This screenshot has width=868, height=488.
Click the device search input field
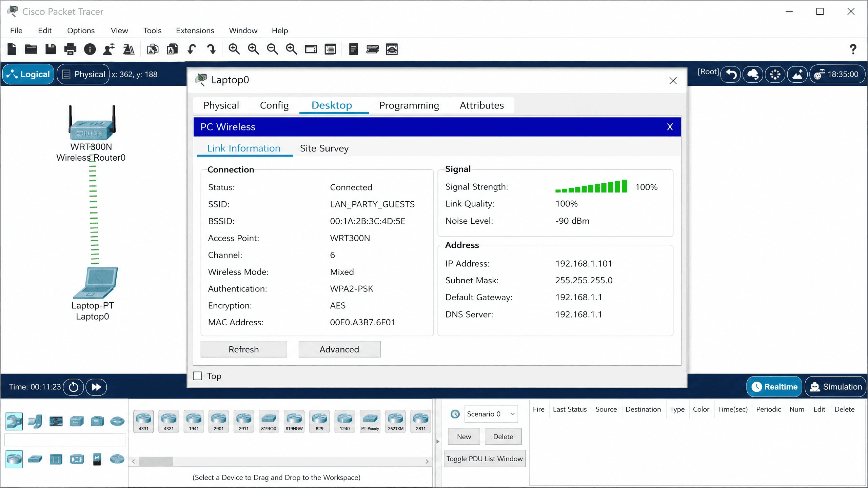point(65,440)
